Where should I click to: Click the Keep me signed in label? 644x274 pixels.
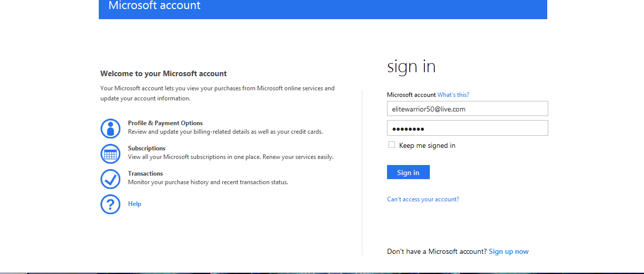pos(427,145)
